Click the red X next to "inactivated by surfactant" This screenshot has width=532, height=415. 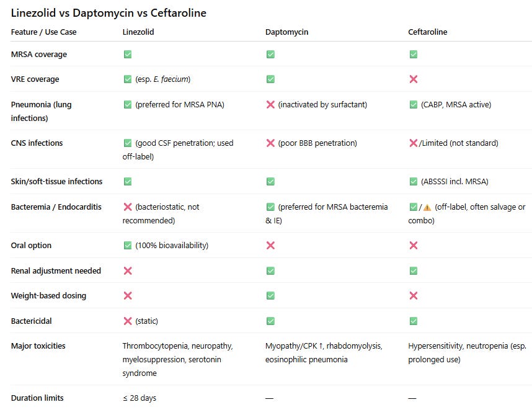270,104
